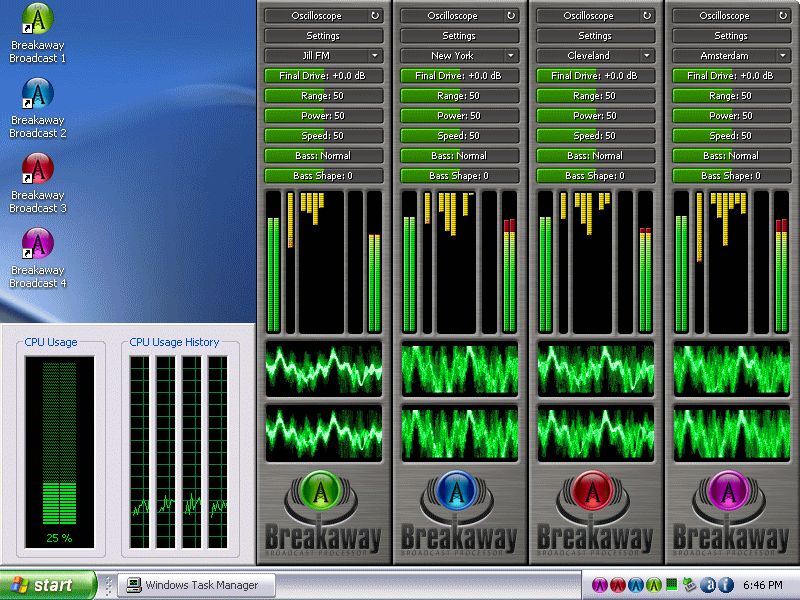Screen dimensions: 800x600
Task: Adjust Final Drive slider in Jill FM panel
Action: (323, 76)
